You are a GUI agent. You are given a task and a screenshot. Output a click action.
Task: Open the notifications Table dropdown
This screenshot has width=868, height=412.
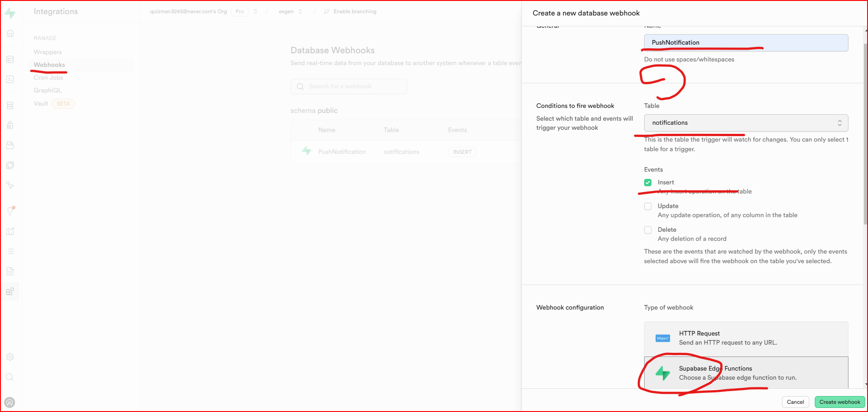tap(746, 123)
